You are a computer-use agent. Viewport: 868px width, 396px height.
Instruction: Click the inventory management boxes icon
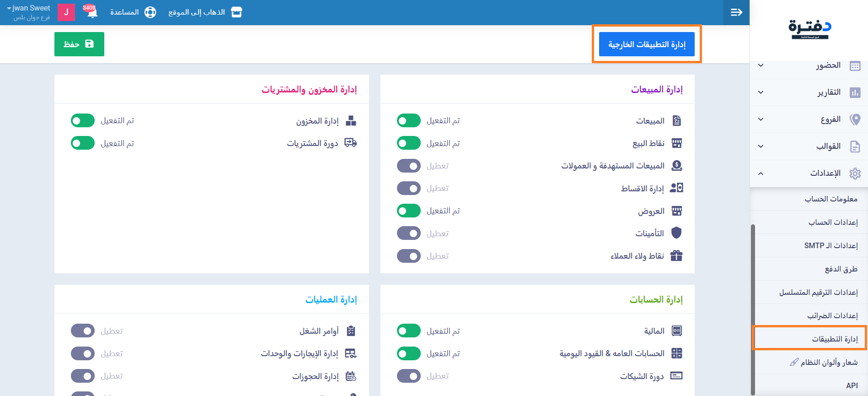coord(351,121)
